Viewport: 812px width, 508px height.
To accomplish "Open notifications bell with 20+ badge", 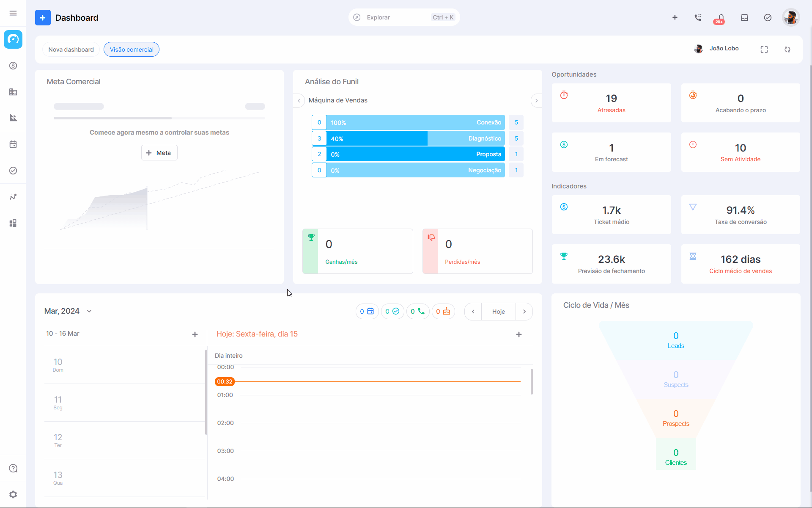I will pyautogui.click(x=721, y=18).
